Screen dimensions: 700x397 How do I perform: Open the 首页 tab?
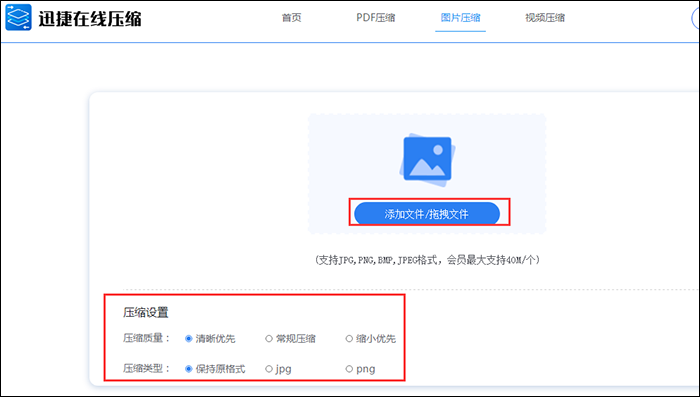[x=292, y=18]
